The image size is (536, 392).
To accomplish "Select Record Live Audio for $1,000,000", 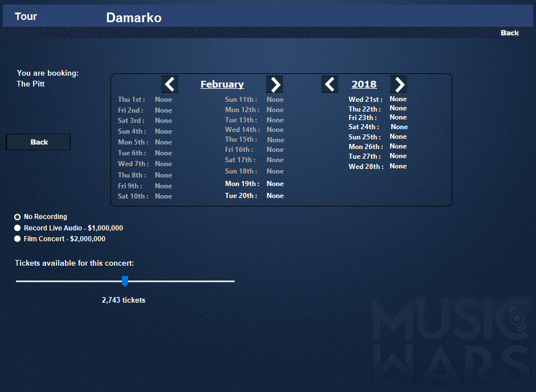I will [17, 228].
